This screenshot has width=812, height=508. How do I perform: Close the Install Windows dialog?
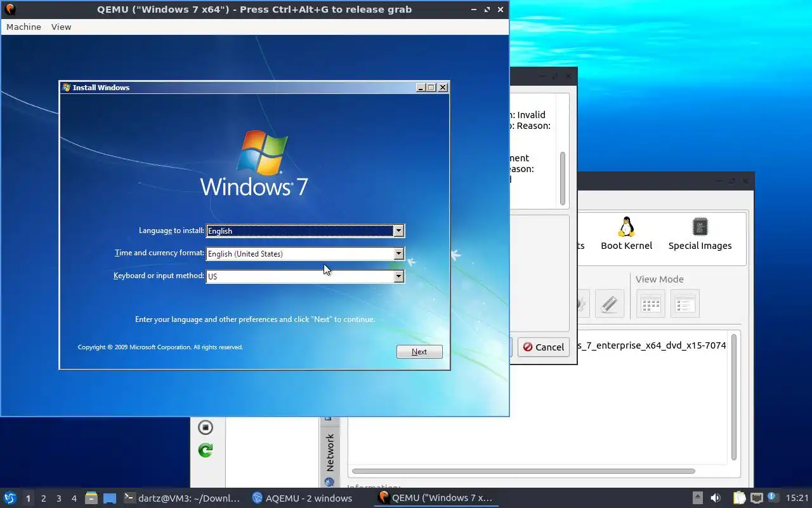tap(443, 88)
